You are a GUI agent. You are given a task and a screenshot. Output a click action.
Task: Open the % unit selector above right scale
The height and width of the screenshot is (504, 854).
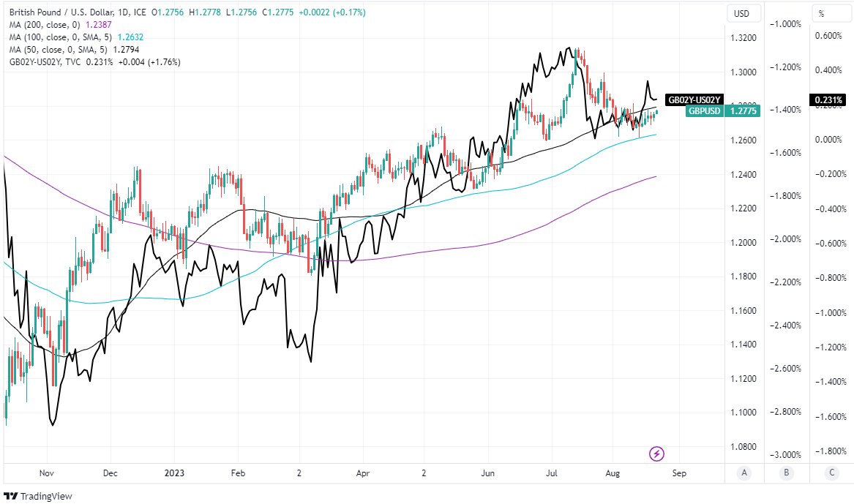point(821,14)
